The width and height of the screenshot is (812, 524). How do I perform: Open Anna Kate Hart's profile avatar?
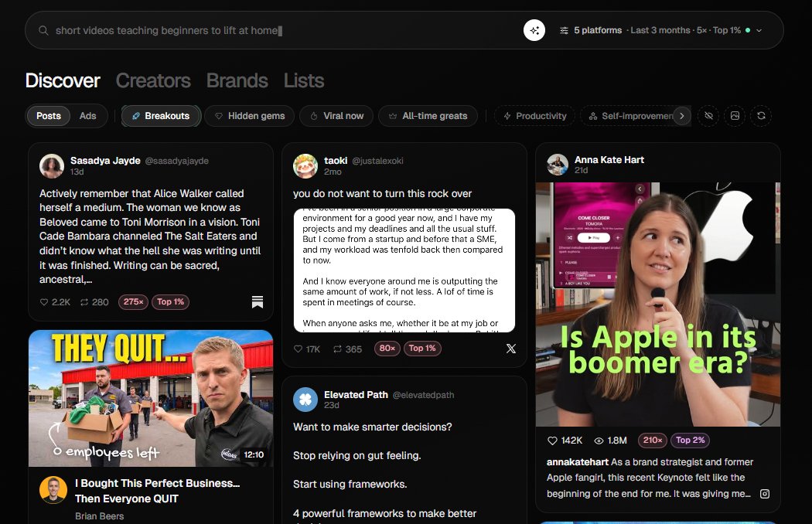[x=558, y=165]
